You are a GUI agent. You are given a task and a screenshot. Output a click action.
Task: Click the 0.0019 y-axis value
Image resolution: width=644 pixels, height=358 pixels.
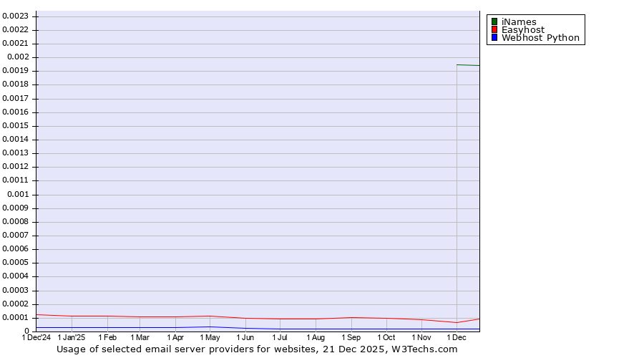[15, 71]
